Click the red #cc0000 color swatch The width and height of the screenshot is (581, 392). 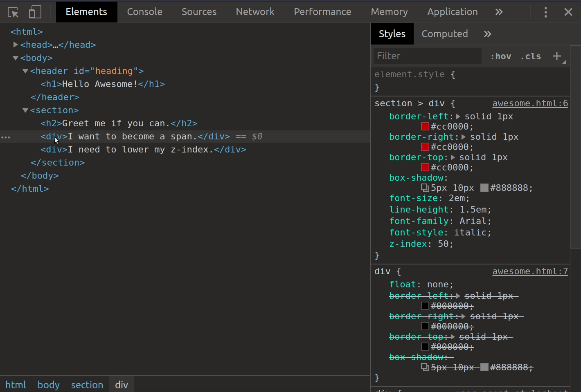tap(425, 127)
